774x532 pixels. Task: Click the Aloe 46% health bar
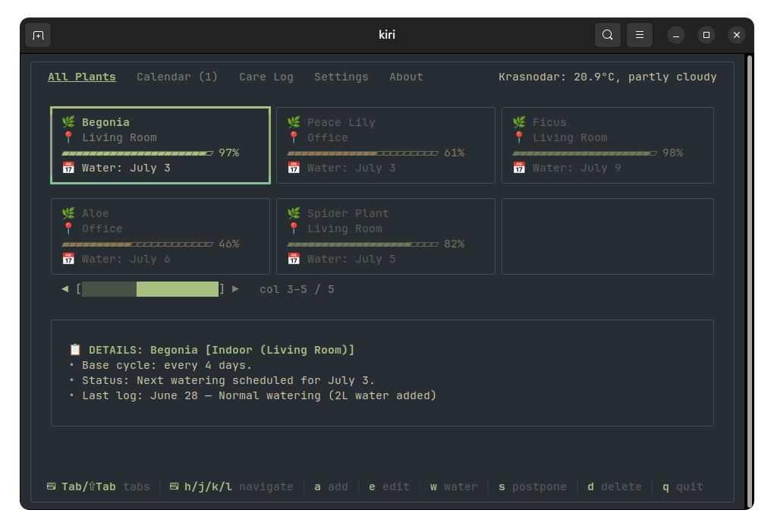point(137,244)
